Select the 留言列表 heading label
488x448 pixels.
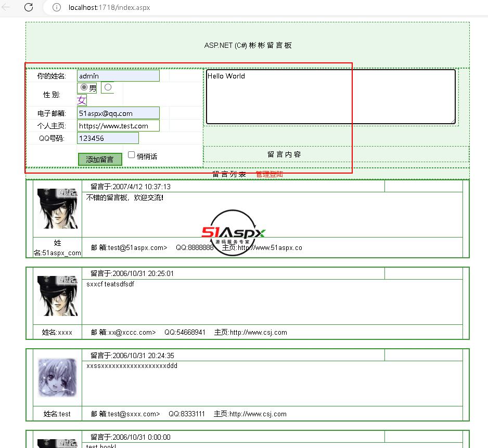pyautogui.click(x=229, y=174)
